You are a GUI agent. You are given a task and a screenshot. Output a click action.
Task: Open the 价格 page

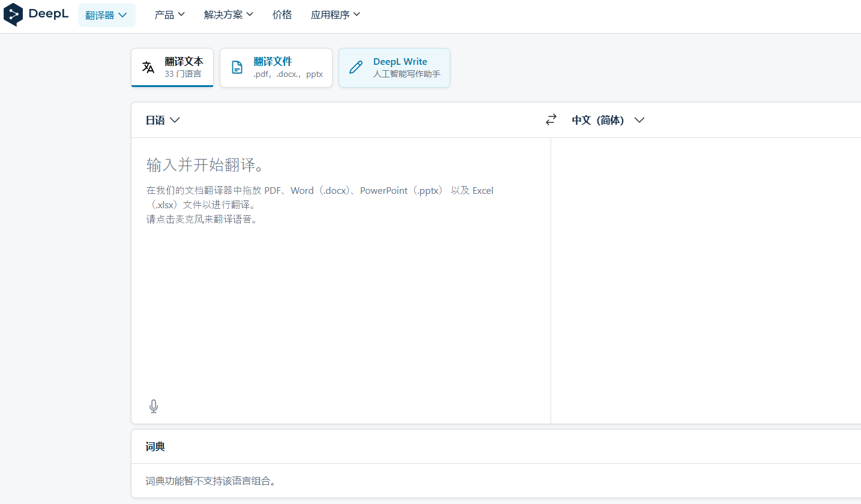[x=282, y=14]
